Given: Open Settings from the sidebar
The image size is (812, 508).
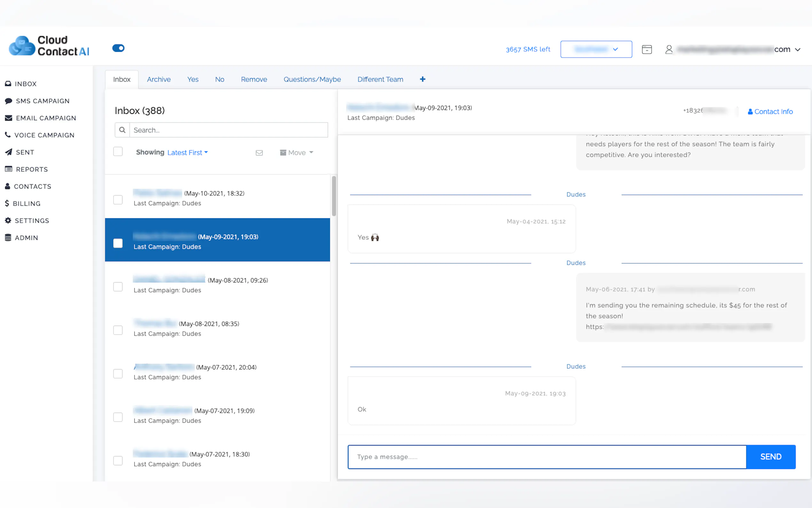Looking at the screenshot, I should coord(32,221).
